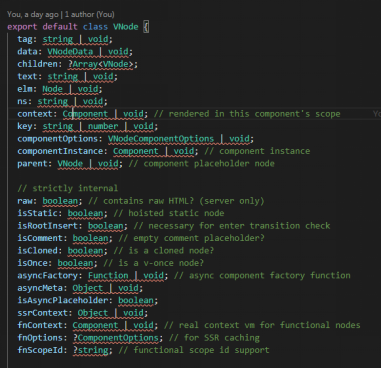Click the ?ComponentOptions type on fnOptions line
This screenshot has width=381, height=369.
pyautogui.click(x=116, y=338)
